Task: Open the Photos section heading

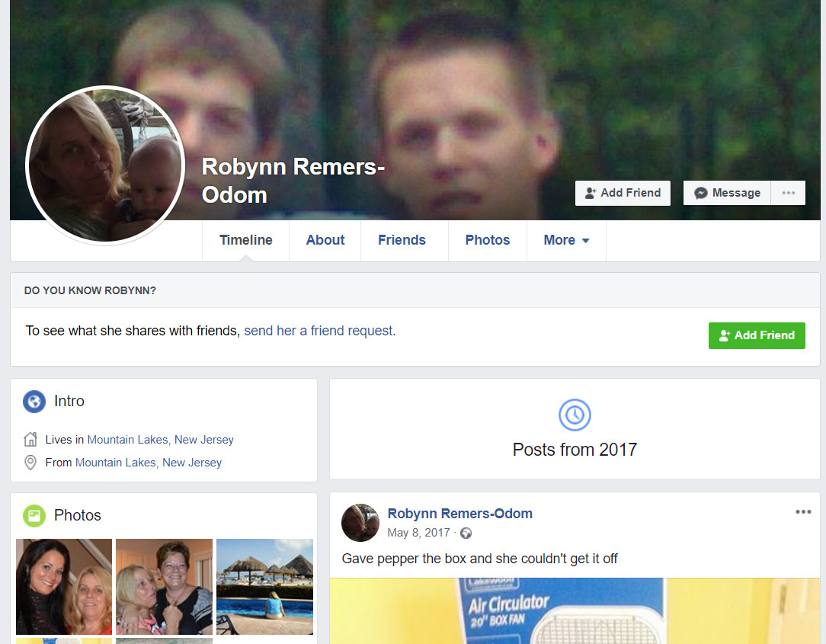Action: pyautogui.click(x=78, y=515)
